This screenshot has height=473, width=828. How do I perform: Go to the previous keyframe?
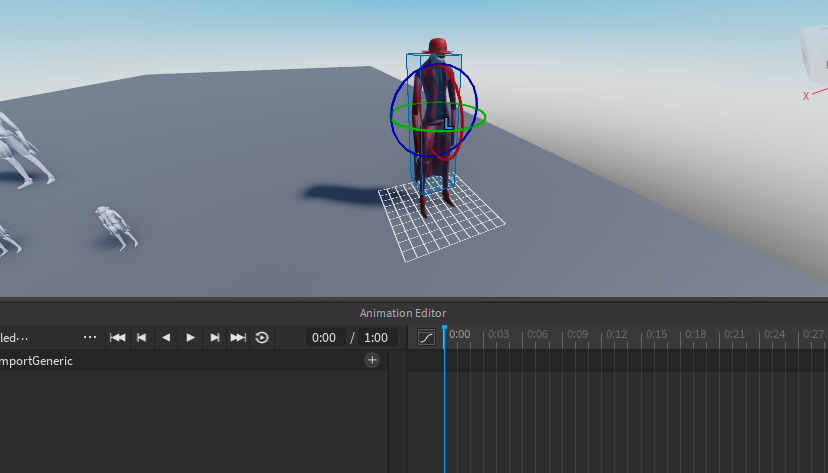142,337
